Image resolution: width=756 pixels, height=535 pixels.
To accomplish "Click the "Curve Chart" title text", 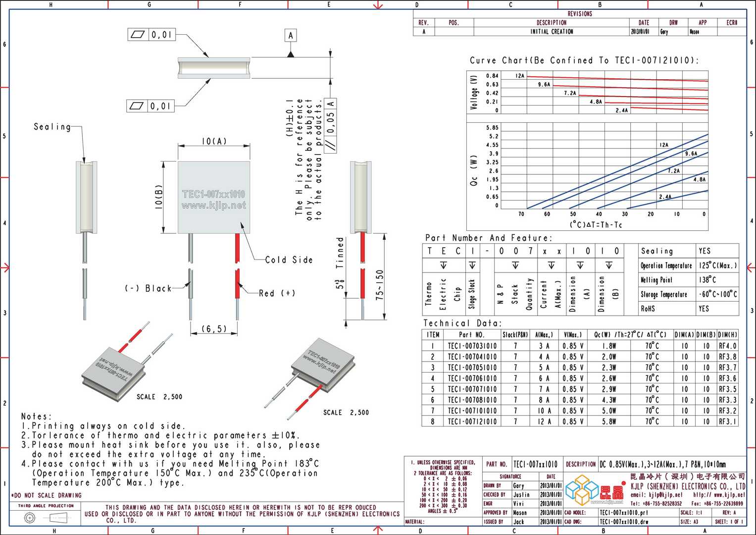I will pyautogui.click(x=584, y=60).
